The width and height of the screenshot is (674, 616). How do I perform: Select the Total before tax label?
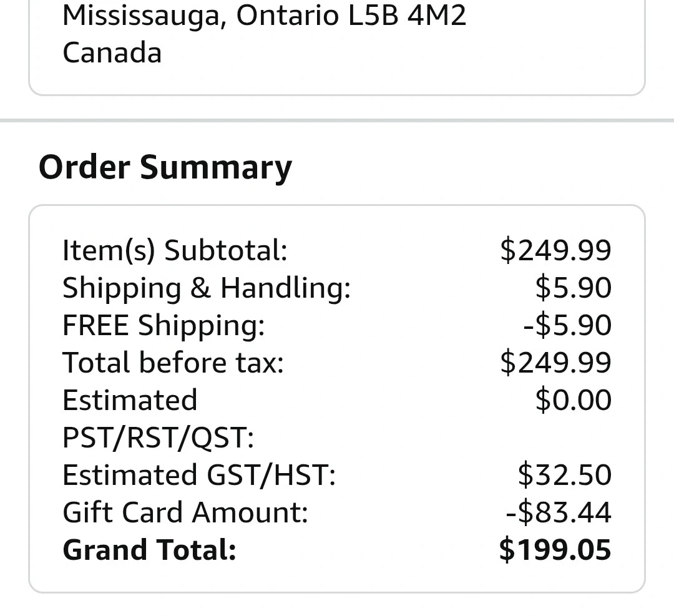(x=173, y=363)
